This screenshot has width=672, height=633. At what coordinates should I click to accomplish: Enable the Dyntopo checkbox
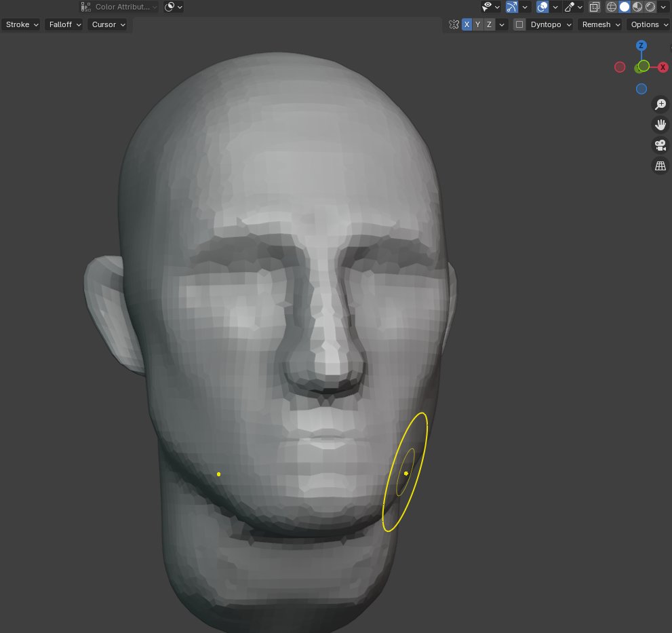pyautogui.click(x=519, y=24)
